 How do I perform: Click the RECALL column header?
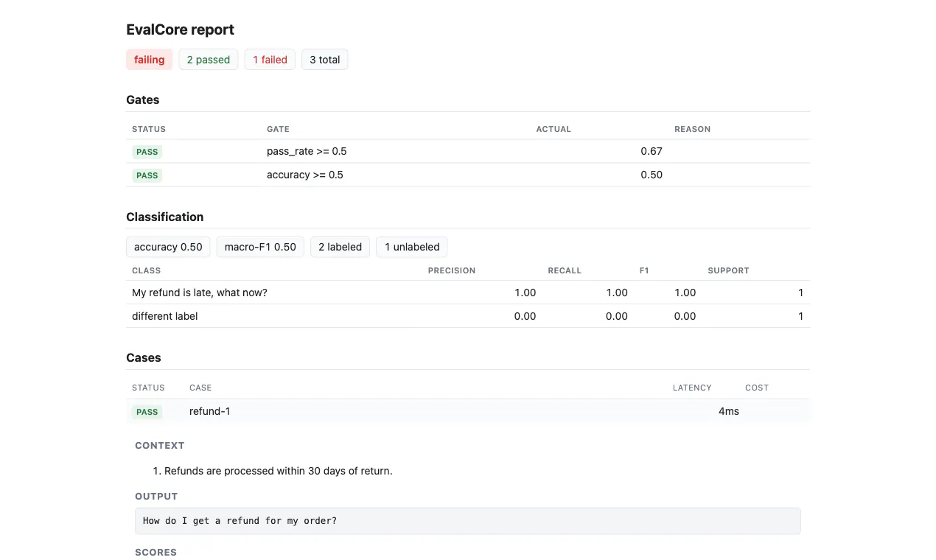565,270
